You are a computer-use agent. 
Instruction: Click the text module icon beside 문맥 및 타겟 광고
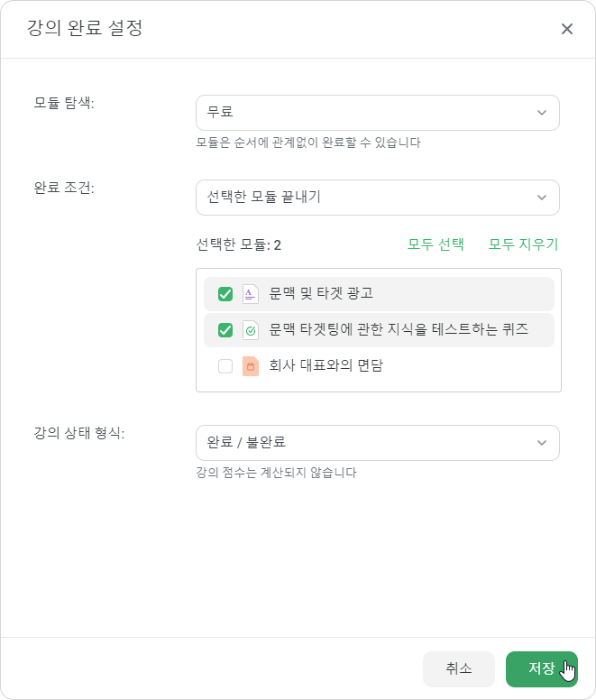tap(251, 294)
